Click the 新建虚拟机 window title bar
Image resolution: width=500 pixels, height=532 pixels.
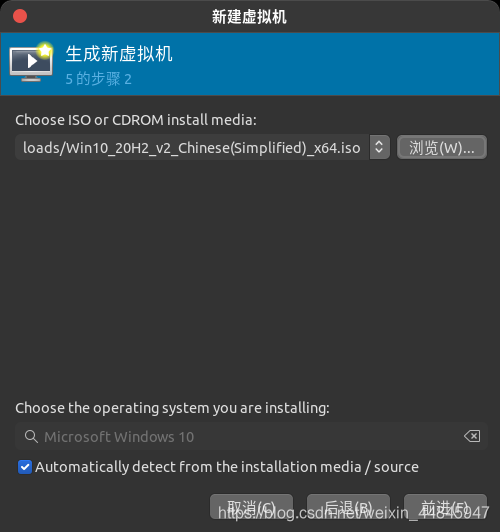point(250,16)
